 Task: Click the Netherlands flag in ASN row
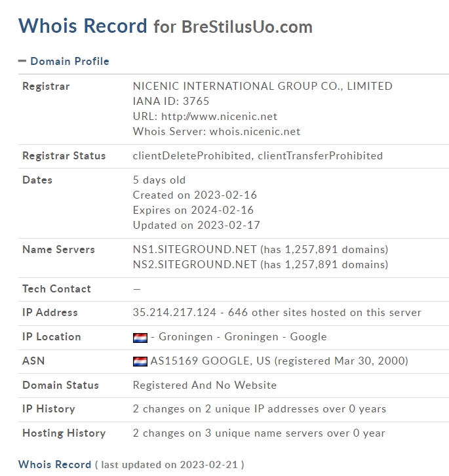coord(140,361)
